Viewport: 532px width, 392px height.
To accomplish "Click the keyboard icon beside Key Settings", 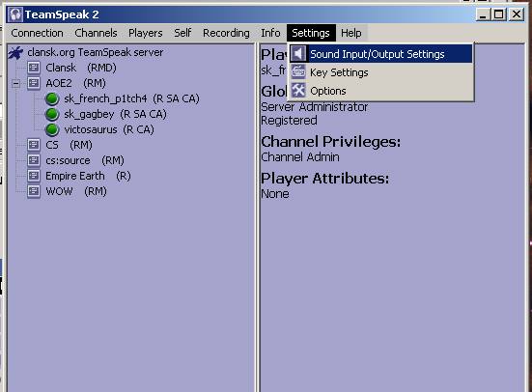I will [298, 72].
